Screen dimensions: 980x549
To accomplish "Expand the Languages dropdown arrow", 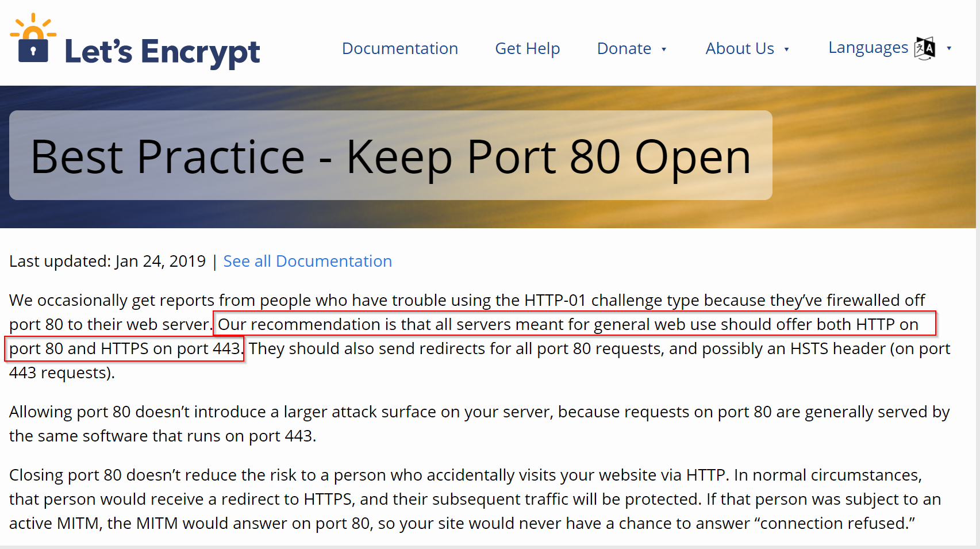I will (949, 48).
